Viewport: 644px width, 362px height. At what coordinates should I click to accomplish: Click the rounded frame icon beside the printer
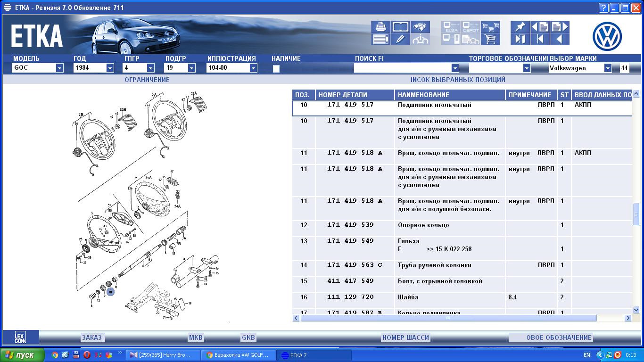point(400,27)
